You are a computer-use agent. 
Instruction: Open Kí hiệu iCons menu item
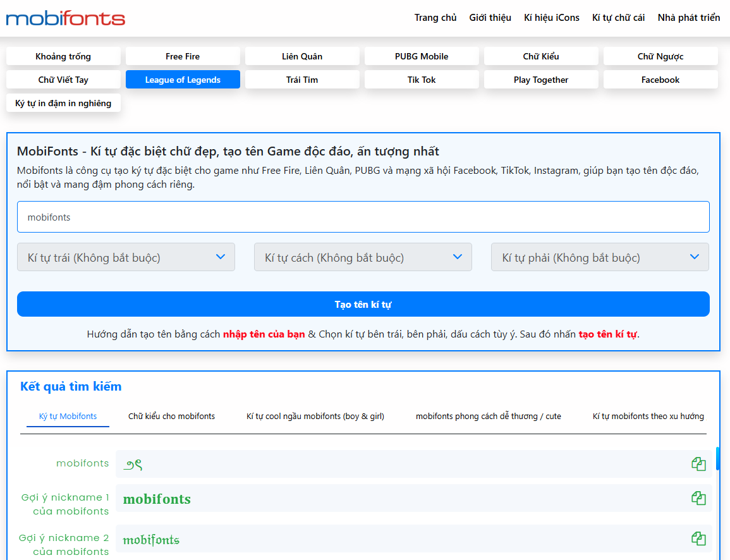[x=551, y=18]
